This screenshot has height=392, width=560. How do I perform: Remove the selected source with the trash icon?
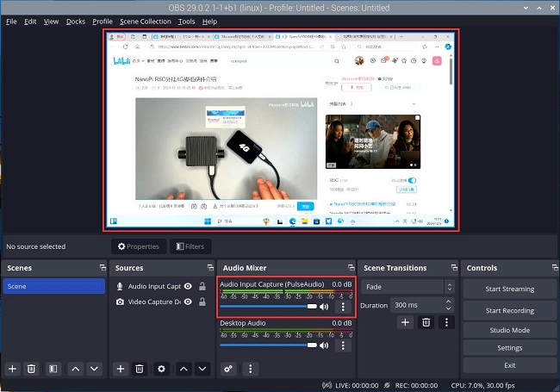(x=140, y=369)
